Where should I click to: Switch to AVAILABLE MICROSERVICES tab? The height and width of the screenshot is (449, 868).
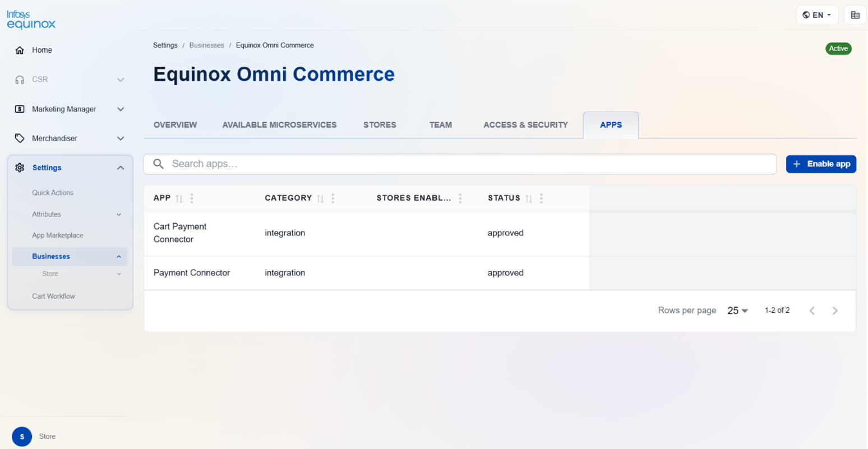click(x=279, y=125)
